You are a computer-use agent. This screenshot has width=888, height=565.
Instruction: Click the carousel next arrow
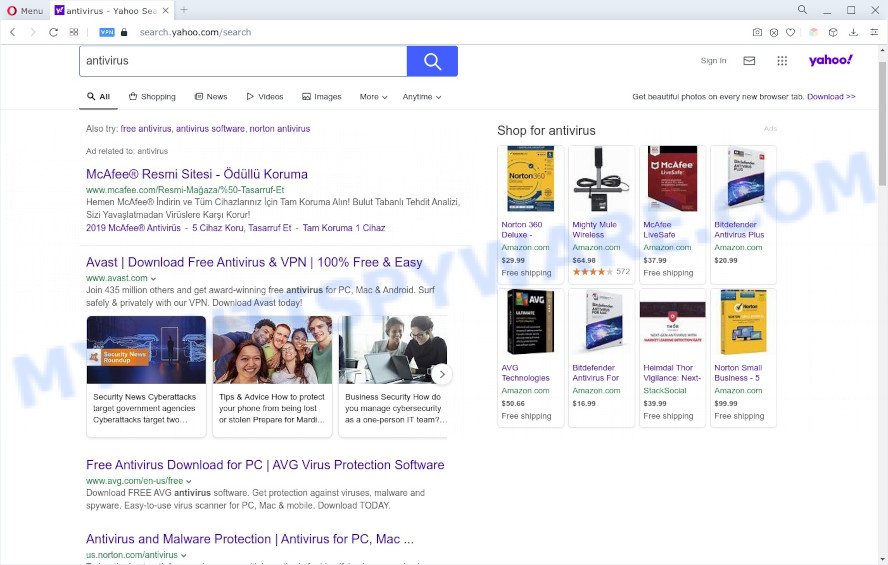pyautogui.click(x=442, y=374)
